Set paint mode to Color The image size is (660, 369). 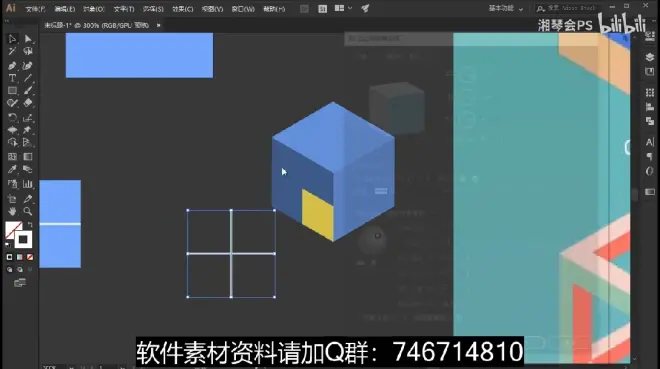coord(9,257)
